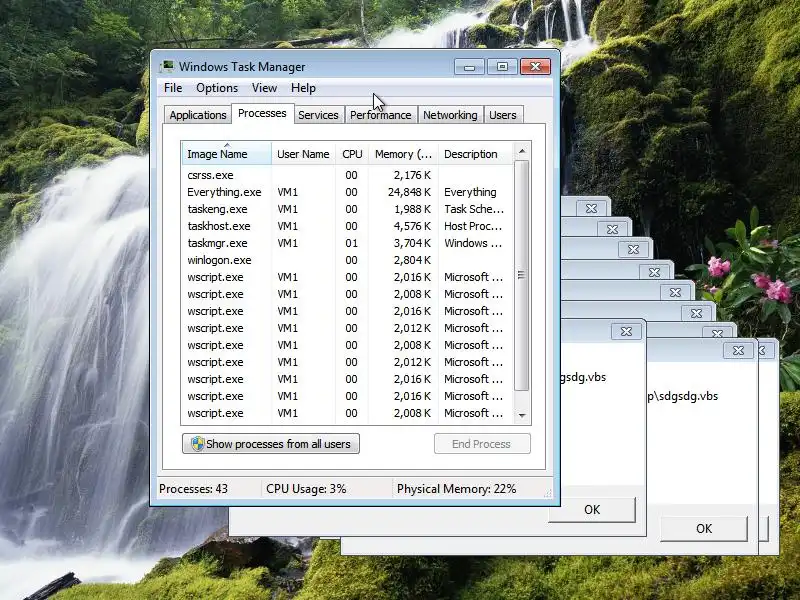Maximize the Windows Task Manager window
800x600 pixels.
point(502,66)
